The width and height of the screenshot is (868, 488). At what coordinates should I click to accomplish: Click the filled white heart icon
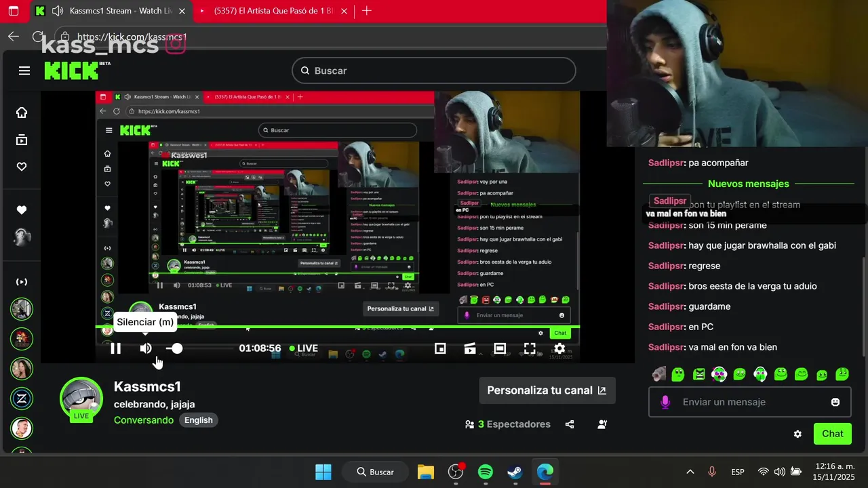pos(22,210)
